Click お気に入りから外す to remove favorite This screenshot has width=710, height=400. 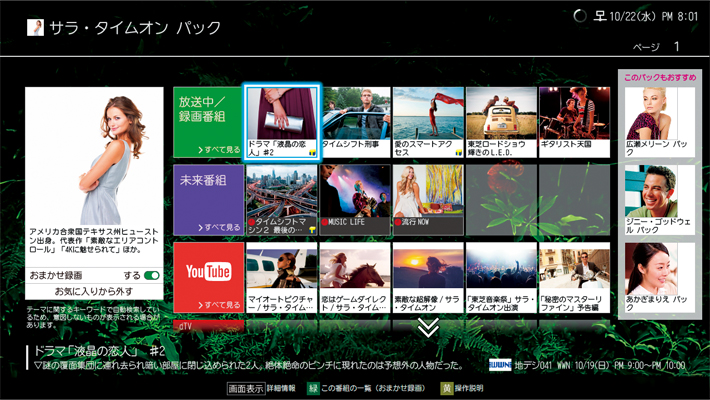pos(94,291)
